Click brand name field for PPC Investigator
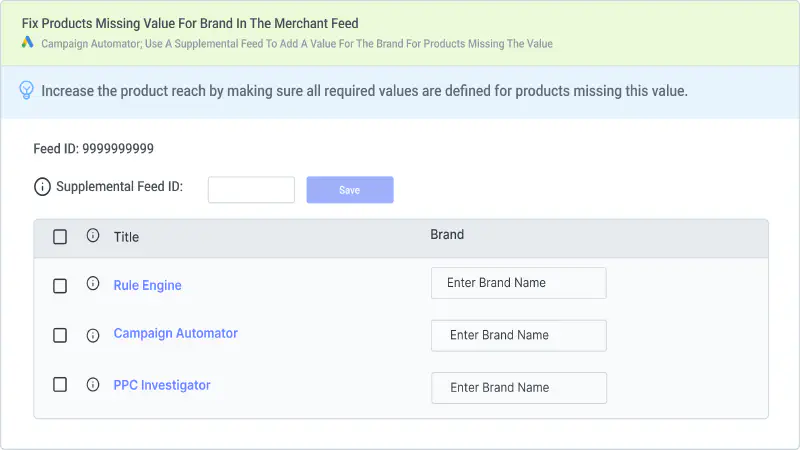 (519, 388)
